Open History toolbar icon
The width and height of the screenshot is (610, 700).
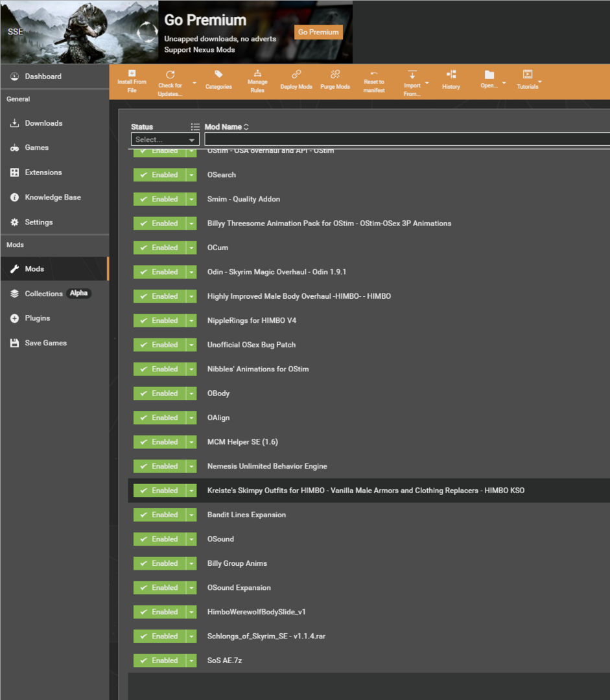pos(451,74)
